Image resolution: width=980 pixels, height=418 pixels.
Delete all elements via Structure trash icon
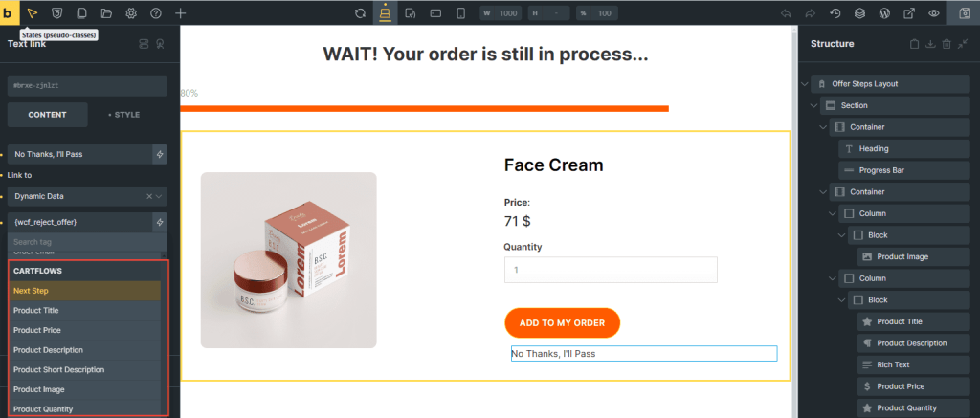[947, 44]
